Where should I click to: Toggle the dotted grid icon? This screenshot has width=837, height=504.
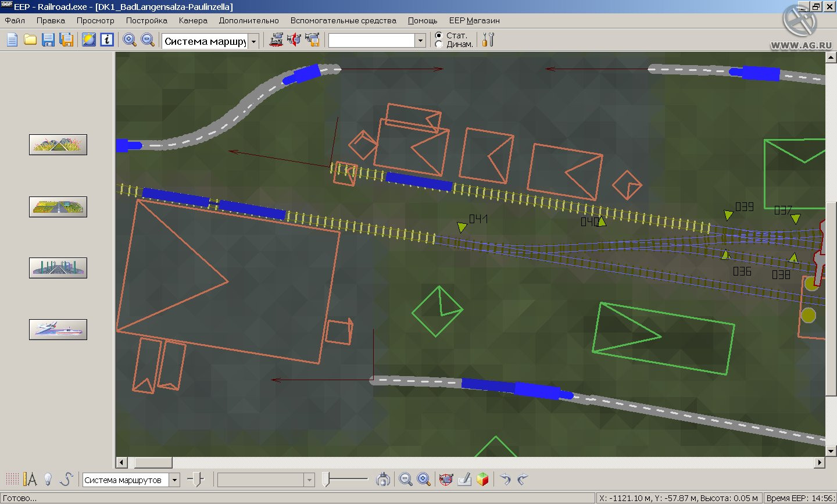[12, 480]
